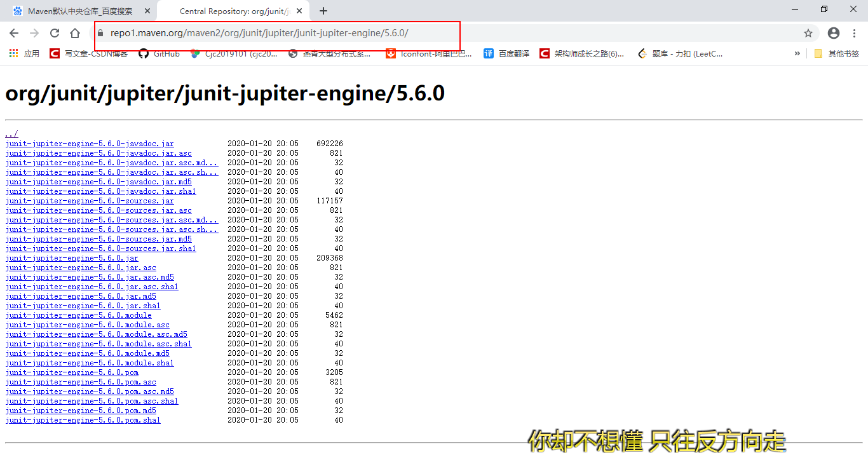Open the Cjc2019101 bookmark

coord(234,54)
